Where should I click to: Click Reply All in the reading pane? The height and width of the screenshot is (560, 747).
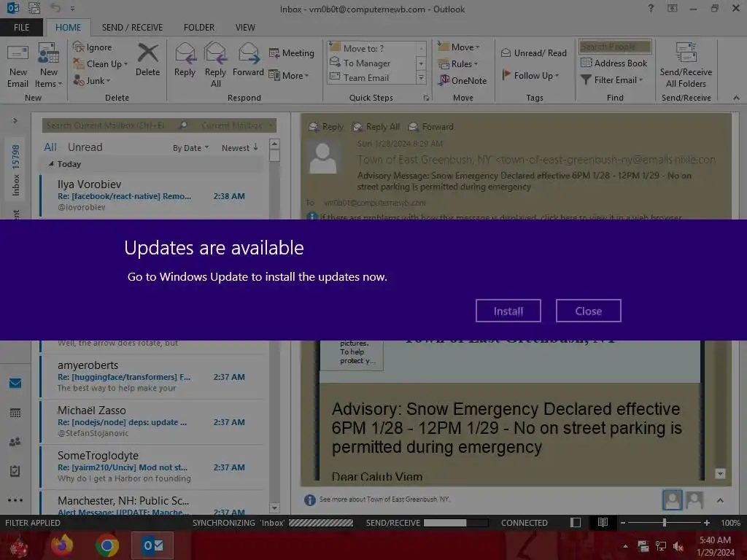point(376,127)
